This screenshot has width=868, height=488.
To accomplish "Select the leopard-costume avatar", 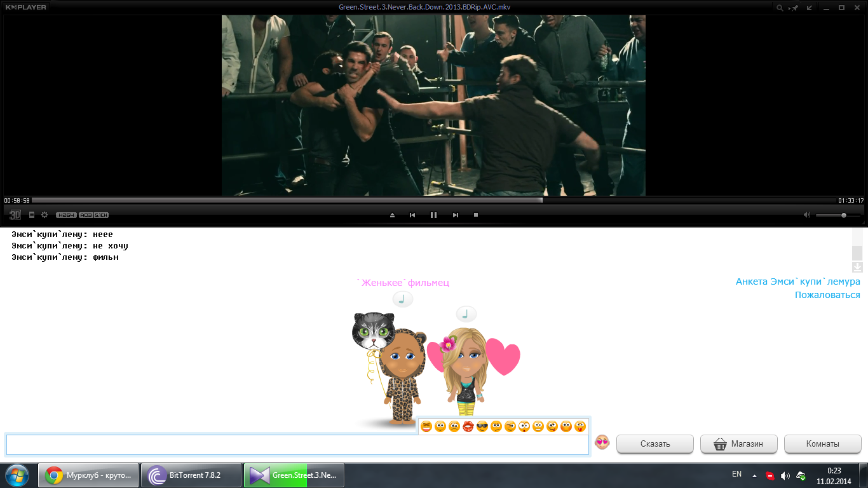I will click(403, 375).
